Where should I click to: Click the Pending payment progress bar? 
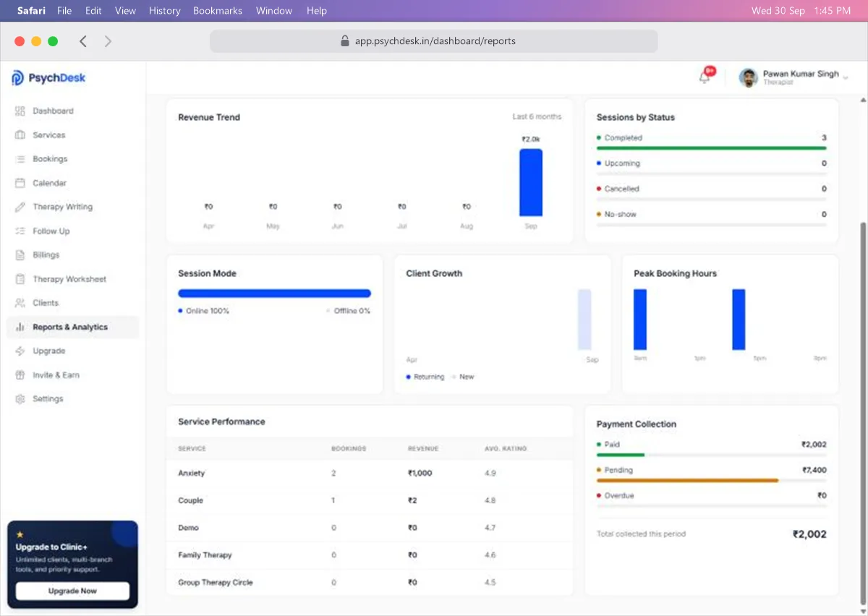(687, 480)
